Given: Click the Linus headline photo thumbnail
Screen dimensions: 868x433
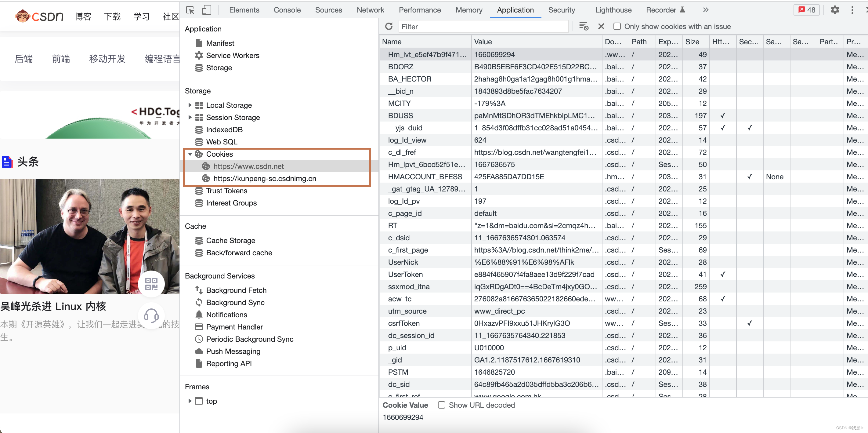Looking at the screenshot, I should pos(90,236).
